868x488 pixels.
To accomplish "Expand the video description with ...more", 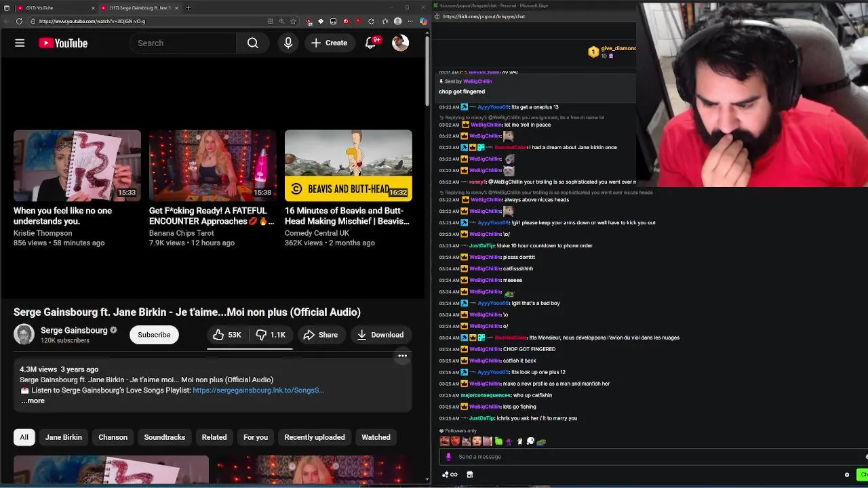I will pos(33,401).
